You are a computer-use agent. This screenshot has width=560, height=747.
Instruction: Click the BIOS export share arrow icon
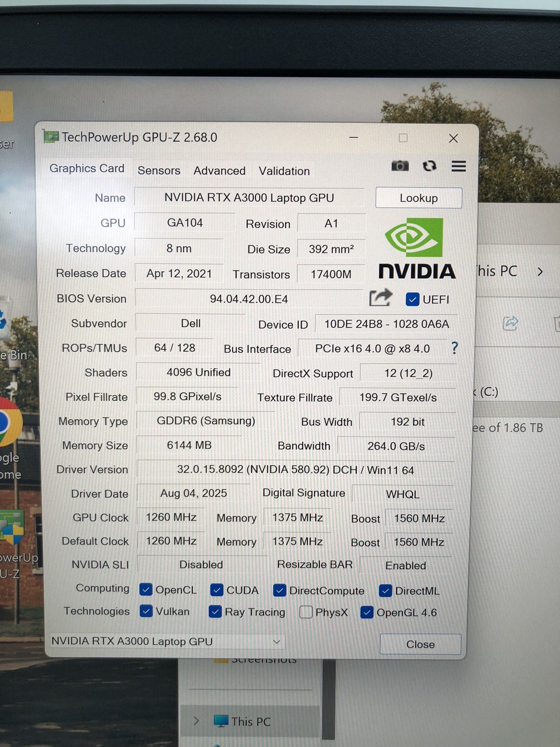point(381,297)
